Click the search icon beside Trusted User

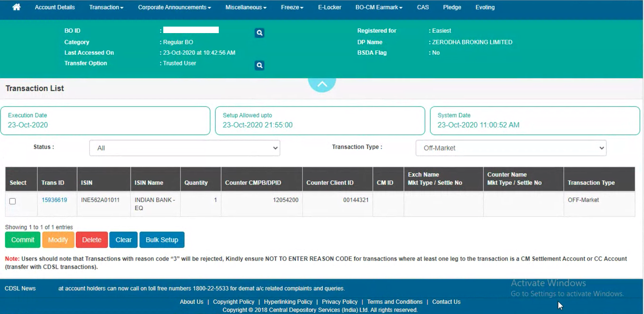coord(259,66)
